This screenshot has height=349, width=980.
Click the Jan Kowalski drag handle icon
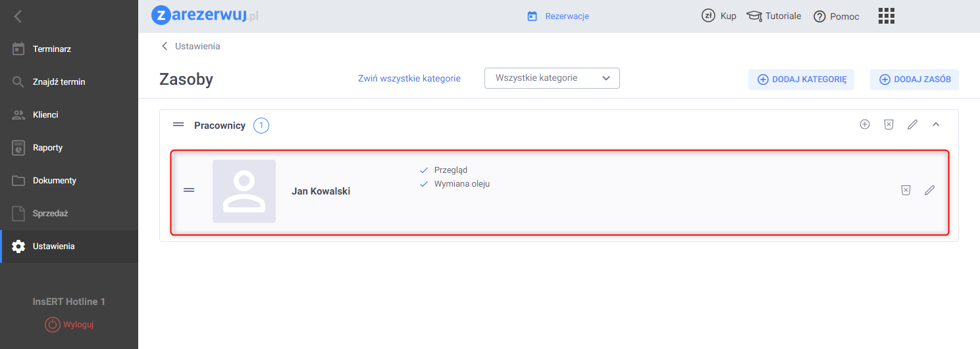(x=189, y=191)
